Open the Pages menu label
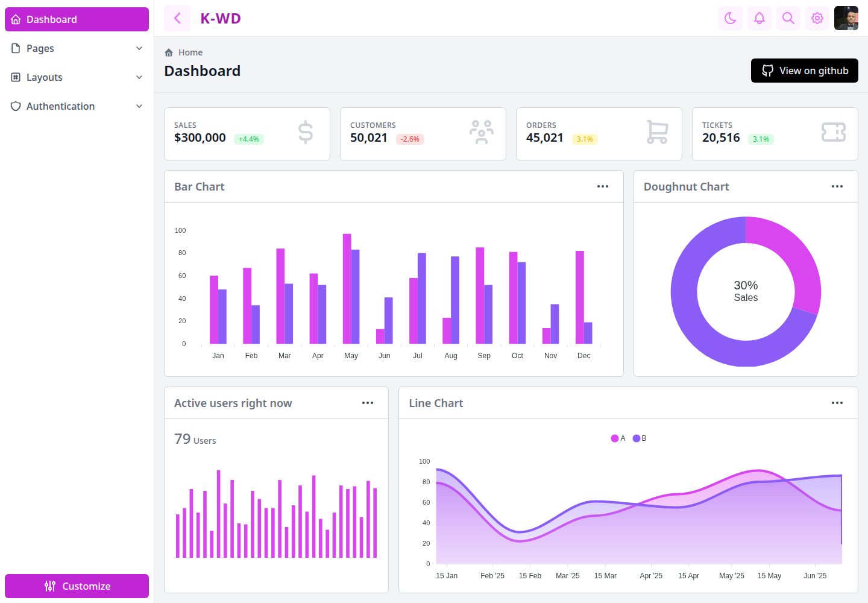 [40, 48]
